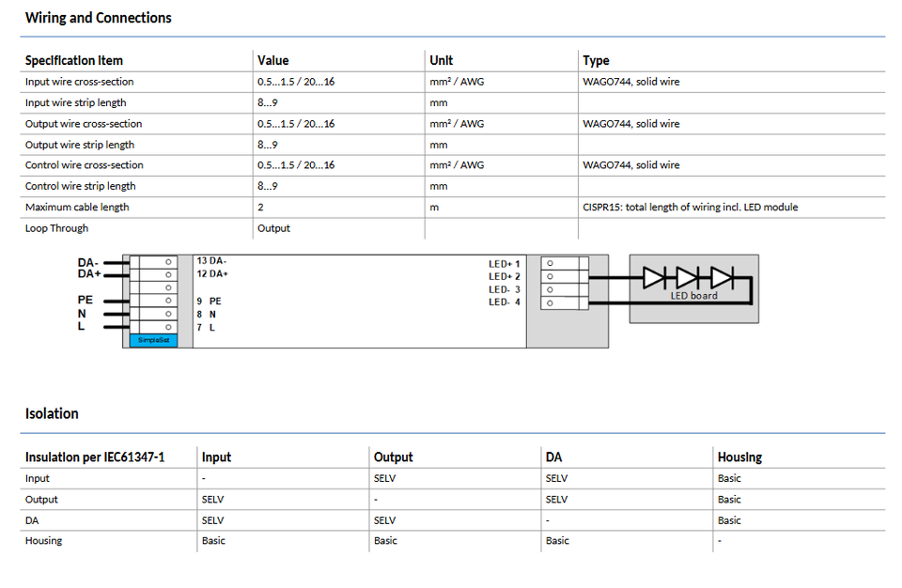The width and height of the screenshot is (902, 588).
Task: Click the Isolation section heading
Action: coord(52,413)
